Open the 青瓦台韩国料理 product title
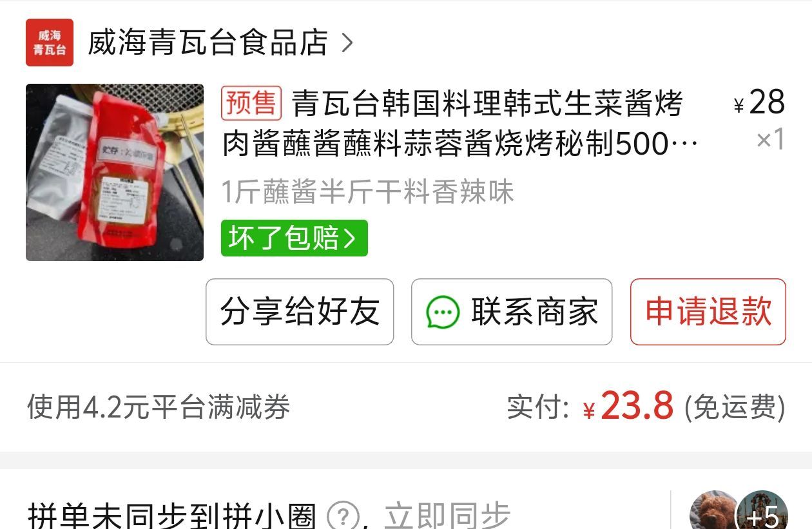Viewport: 812px width, 529px height. (460, 124)
